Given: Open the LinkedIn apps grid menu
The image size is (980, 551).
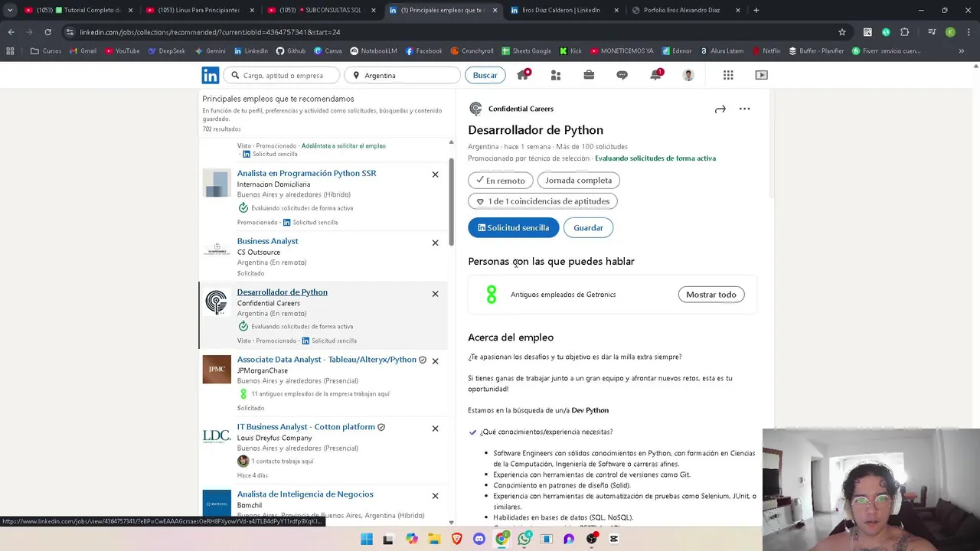Looking at the screenshot, I should pyautogui.click(x=728, y=75).
